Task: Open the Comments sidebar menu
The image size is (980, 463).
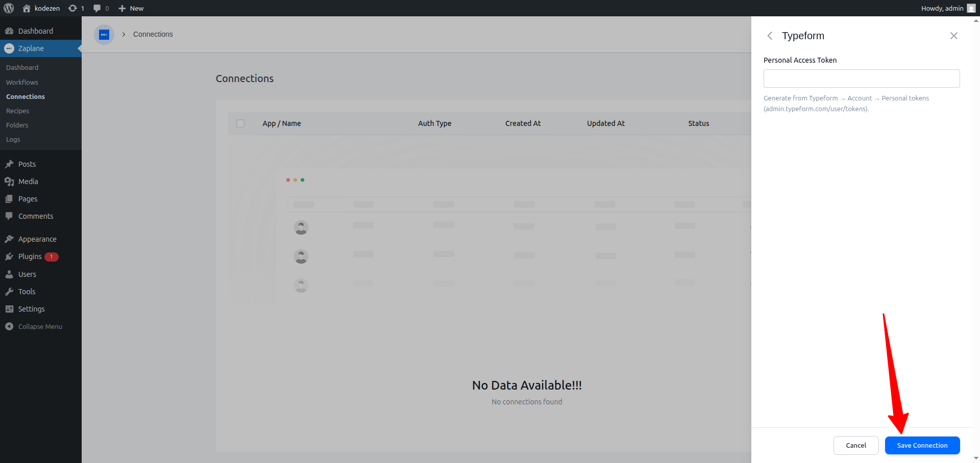Action: [41, 216]
